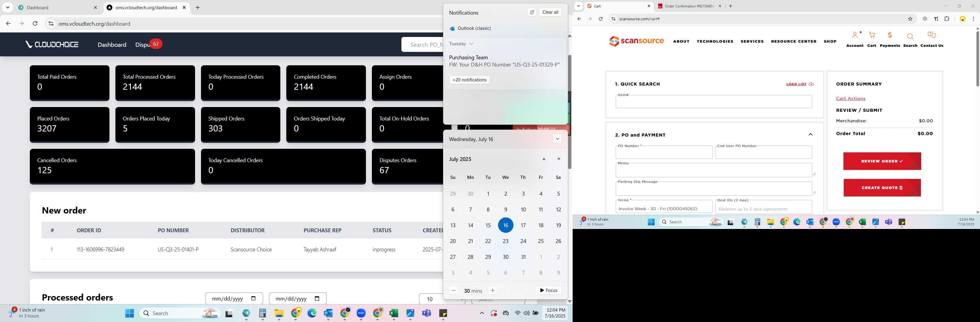Start a Focus session from calendar panel

tap(548, 290)
